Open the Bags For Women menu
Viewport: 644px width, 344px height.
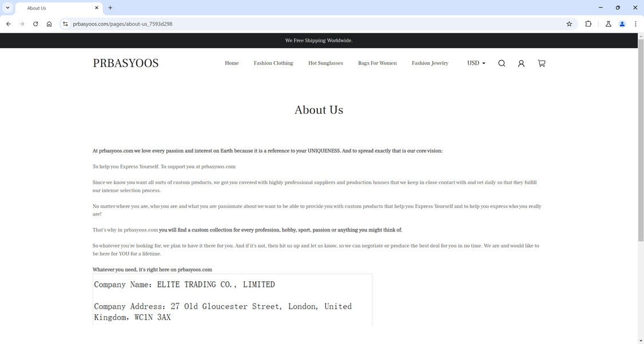[377, 63]
